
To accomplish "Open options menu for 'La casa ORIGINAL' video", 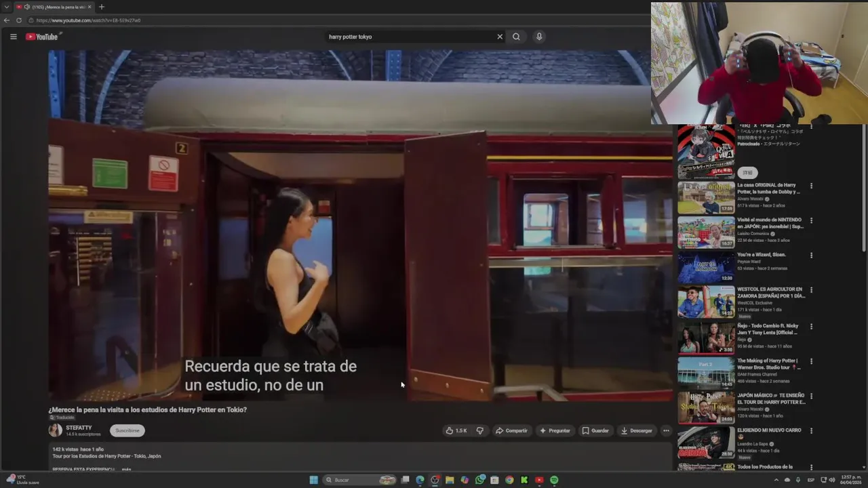I will (811, 186).
